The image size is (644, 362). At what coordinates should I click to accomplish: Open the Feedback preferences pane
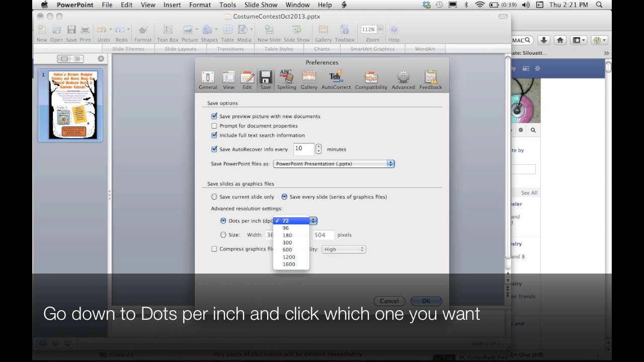[x=431, y=80]
